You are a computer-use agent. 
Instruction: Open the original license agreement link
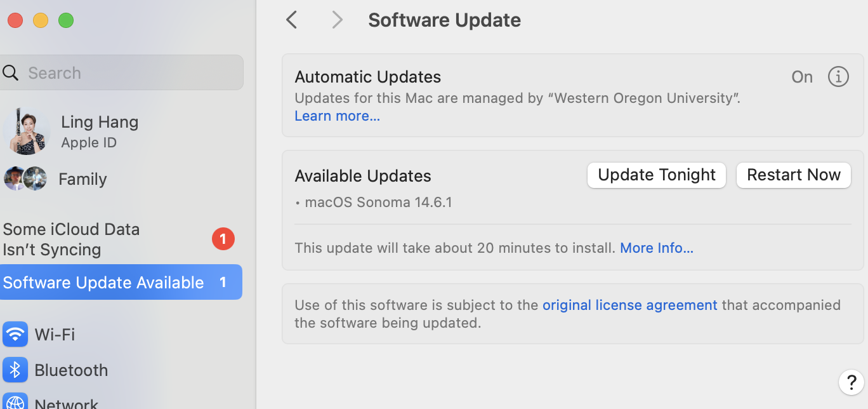[629, 305]
